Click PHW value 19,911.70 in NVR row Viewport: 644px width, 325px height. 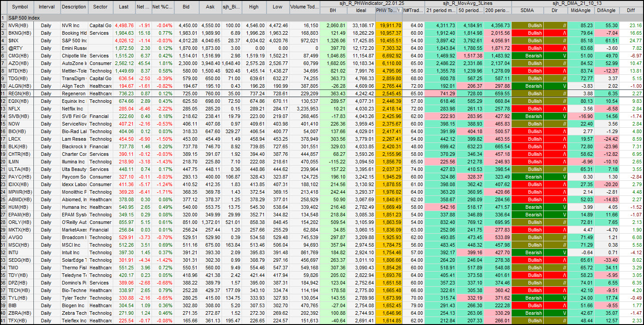[x=389, y=25]
